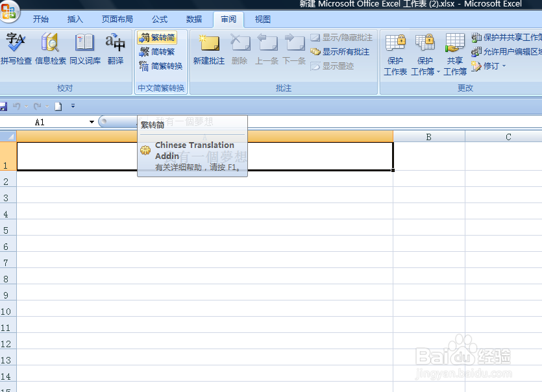Screen dimensions: 542x392
Task: Click 保护工作表 protect sheet
Action: pos(395,55)
